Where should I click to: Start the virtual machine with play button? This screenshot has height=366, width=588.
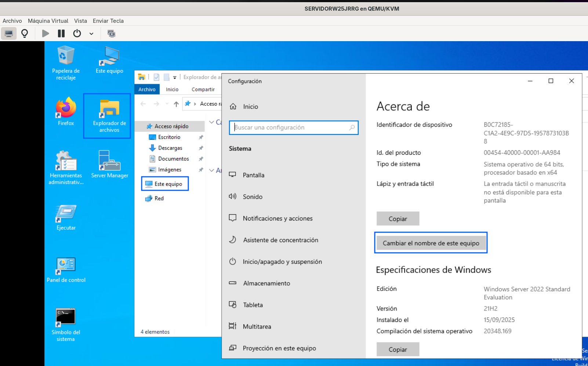(x=46, y=33)
